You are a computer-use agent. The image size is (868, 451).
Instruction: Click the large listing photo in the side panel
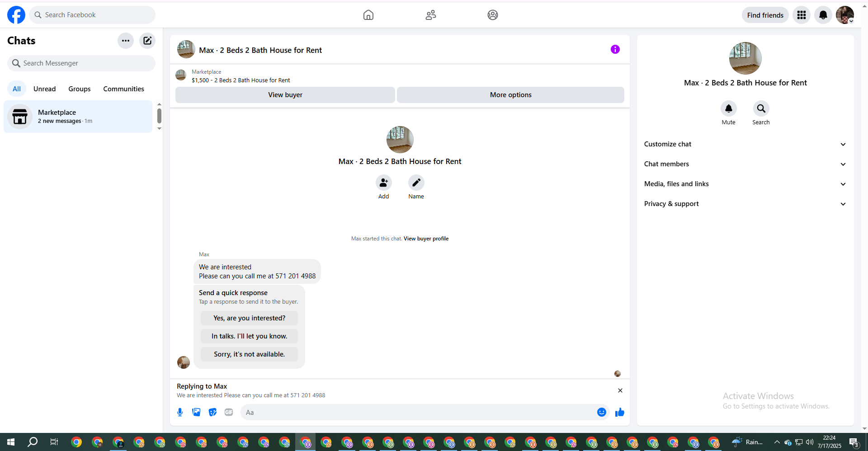click(745, 58)
